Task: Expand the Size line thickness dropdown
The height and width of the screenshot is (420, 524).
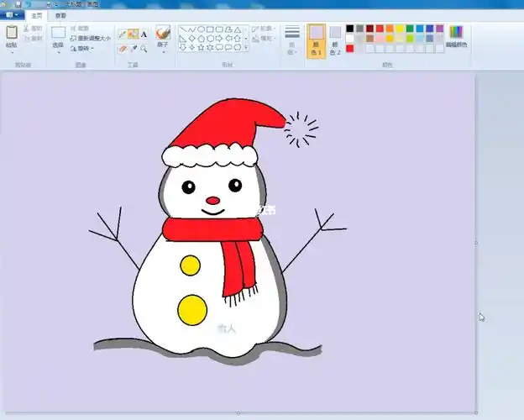Action: coord(292,39)
